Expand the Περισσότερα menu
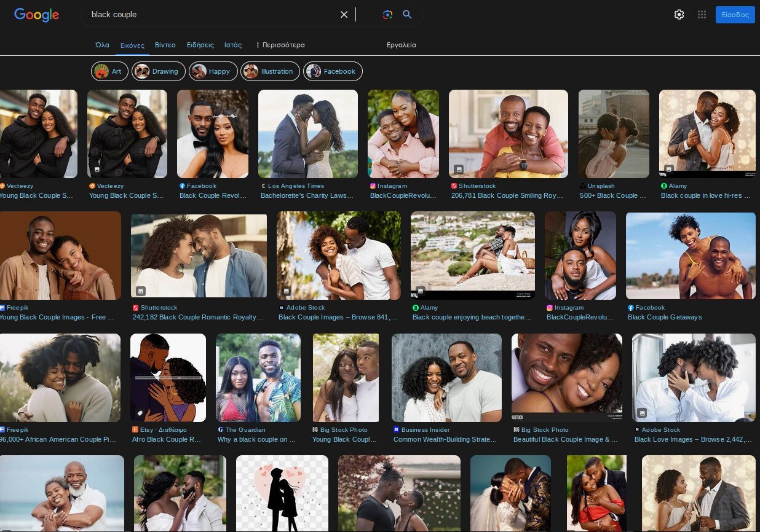Viewport: 760px width, 532px height. pos(280,45)
